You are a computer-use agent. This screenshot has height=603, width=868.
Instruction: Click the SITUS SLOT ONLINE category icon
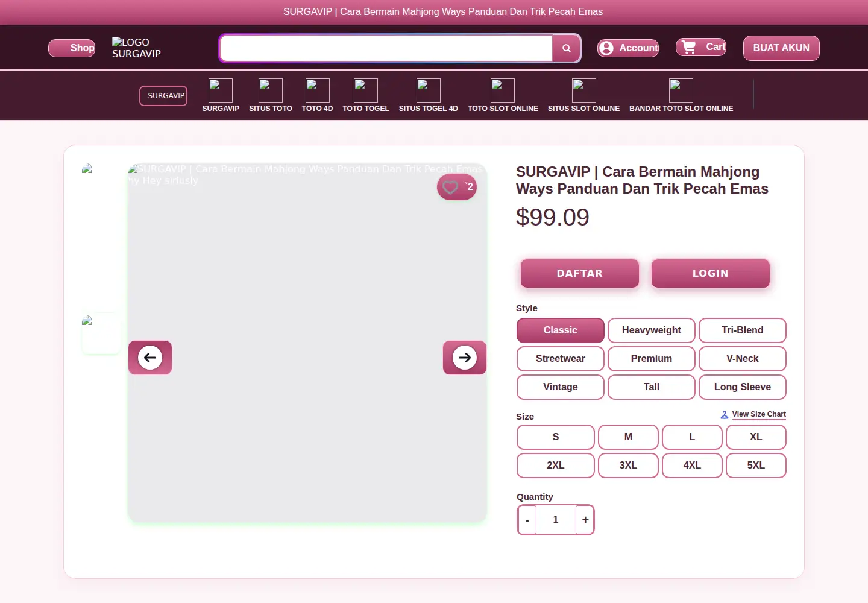point(584,90)
